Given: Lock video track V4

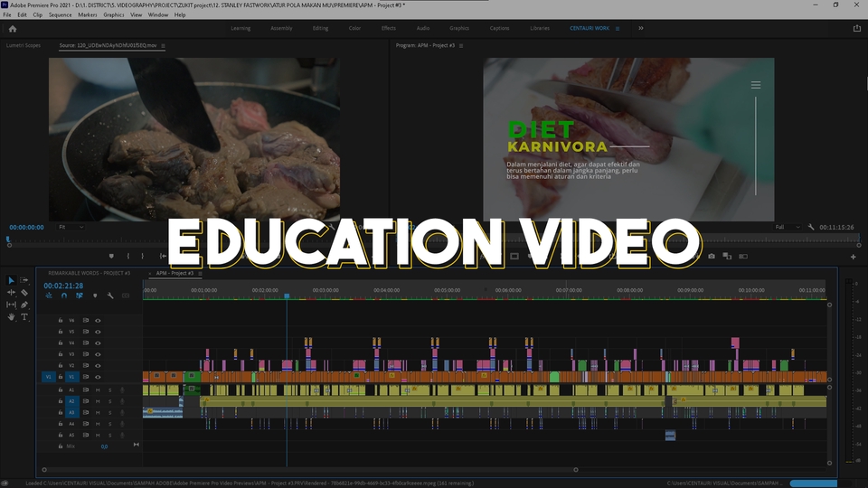Looking at the screenshot, I should point(61,343).
